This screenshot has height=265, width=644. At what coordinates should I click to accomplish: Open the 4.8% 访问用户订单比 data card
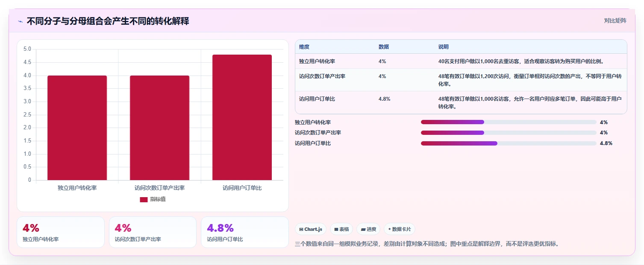tap(245, 232)
